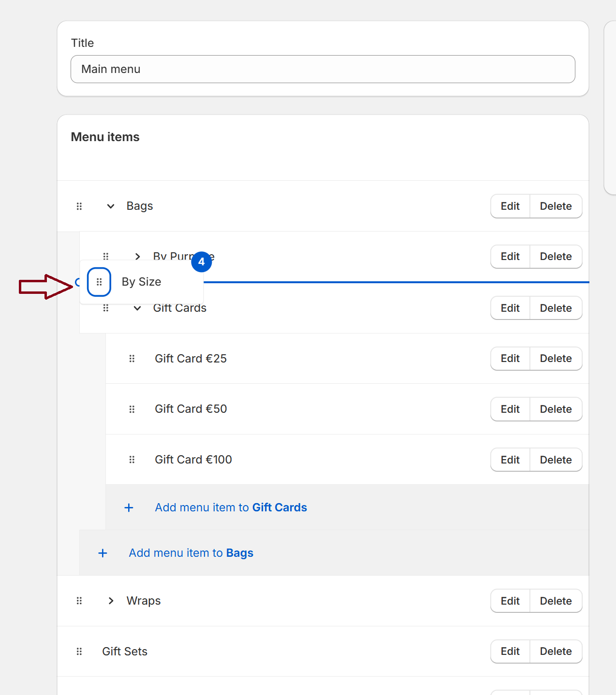Click the plus icon near Add menu item to Bags
The image size is (616, 695).
tap(103, 553)
